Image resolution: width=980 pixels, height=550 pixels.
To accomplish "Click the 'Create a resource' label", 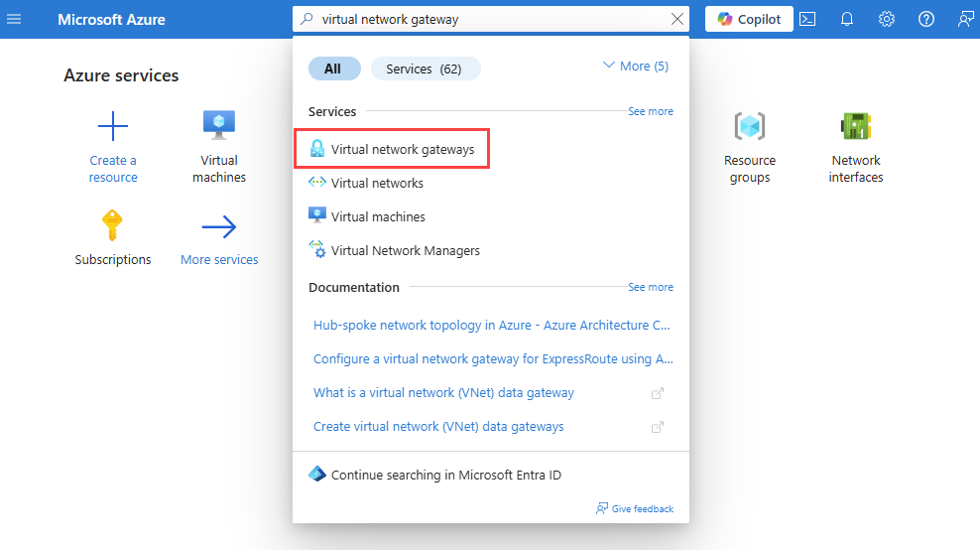I will [x=113, y=169].
